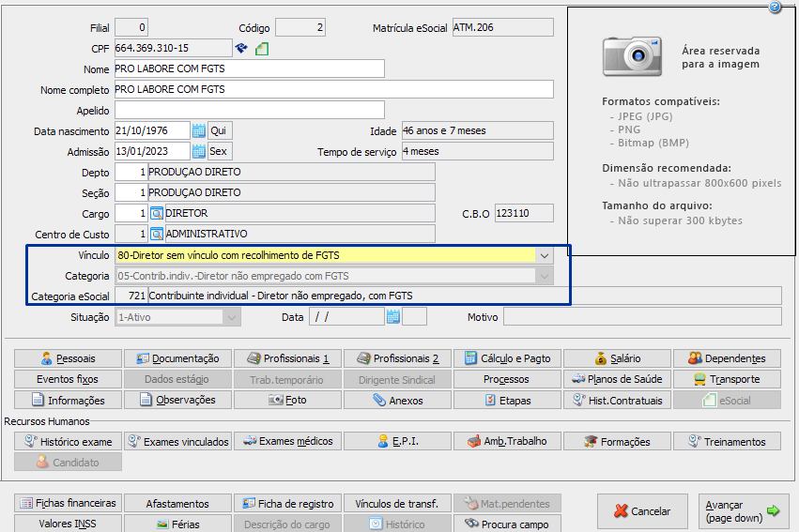Open calendar picker for Data nascimento
Image resolution: width=799 pixels, height=532 pixels.
point(199,130)
